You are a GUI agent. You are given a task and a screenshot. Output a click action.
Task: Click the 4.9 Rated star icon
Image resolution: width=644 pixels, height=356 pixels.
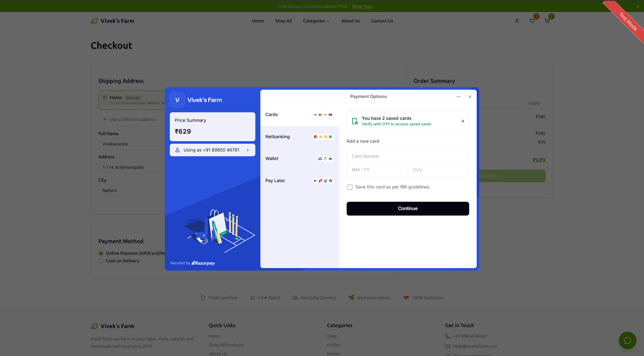pyautogui.click(x=252, y=298)
